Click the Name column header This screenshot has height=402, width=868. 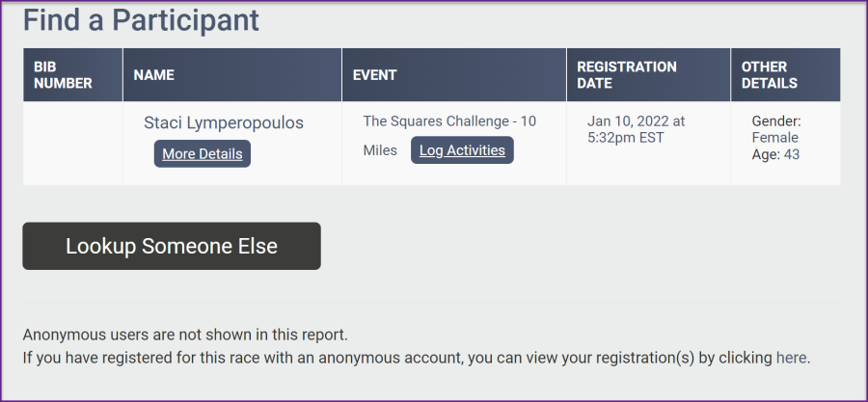[x=153, y=75]
